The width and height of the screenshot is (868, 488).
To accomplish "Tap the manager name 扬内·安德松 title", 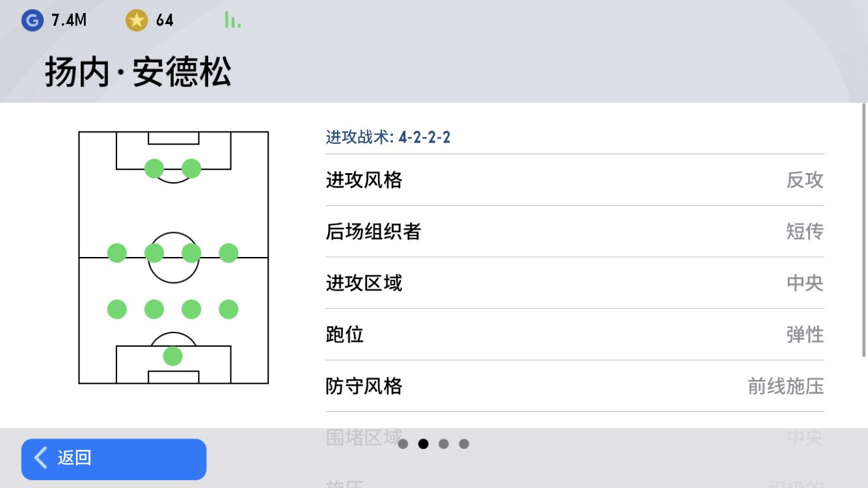I will 138,72.
